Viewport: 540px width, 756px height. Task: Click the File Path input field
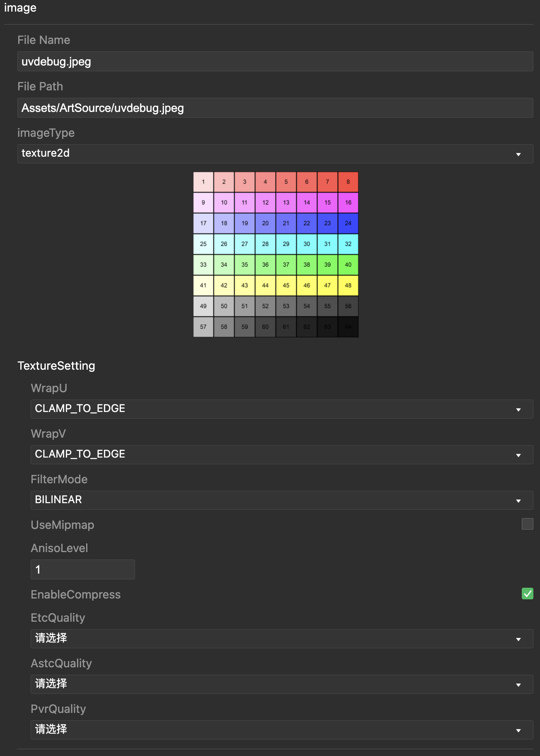click(x=275, y=108)
